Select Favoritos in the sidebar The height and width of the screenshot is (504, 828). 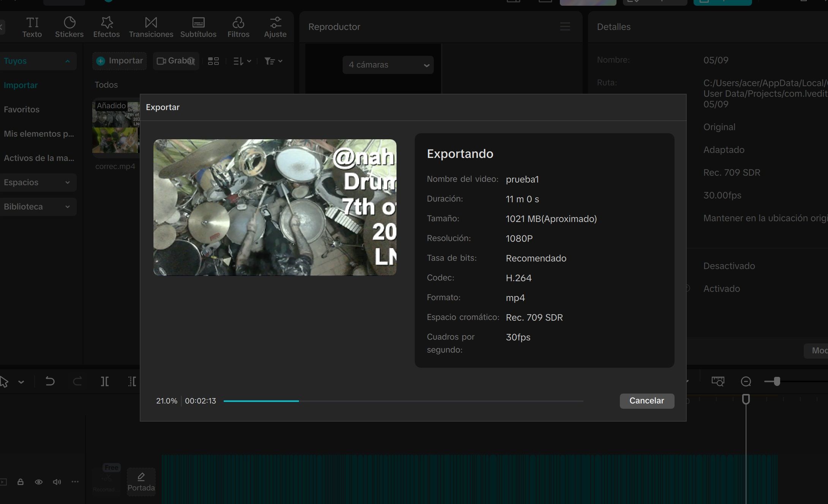(22, 109)
